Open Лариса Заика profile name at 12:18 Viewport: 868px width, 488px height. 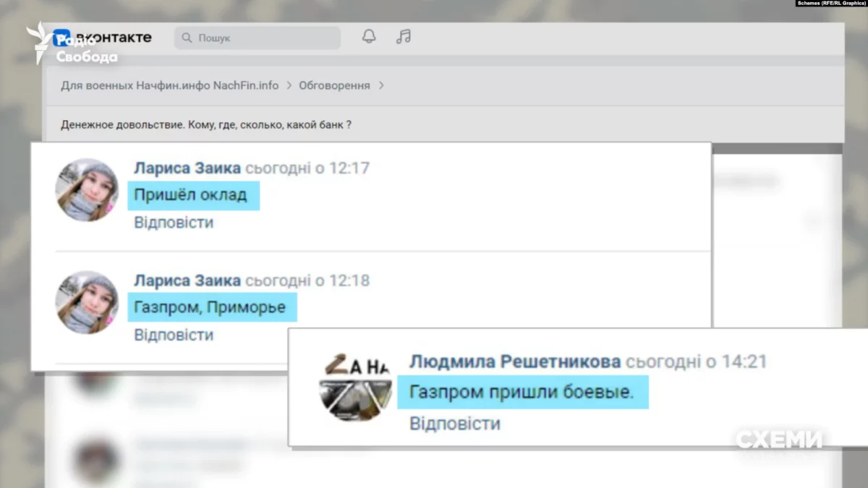click(187, 281)
